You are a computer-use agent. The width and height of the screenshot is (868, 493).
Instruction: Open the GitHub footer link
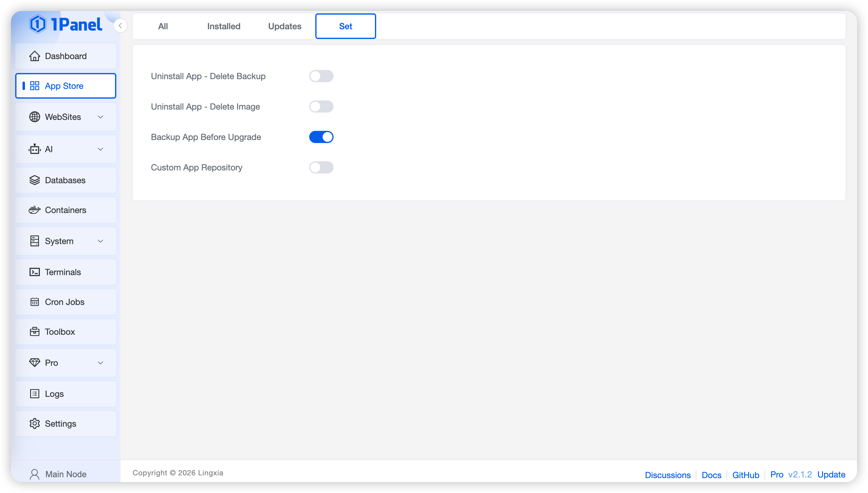click(745, 475)
